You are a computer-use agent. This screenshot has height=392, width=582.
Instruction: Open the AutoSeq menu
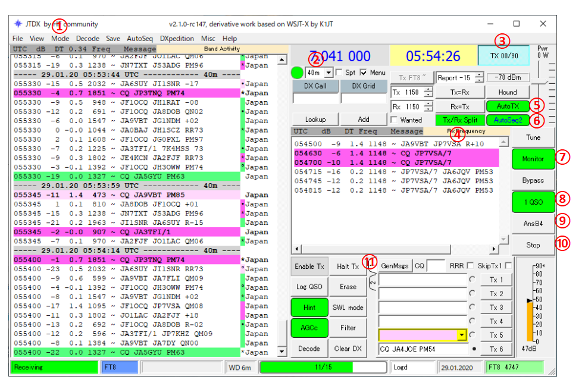140,39
